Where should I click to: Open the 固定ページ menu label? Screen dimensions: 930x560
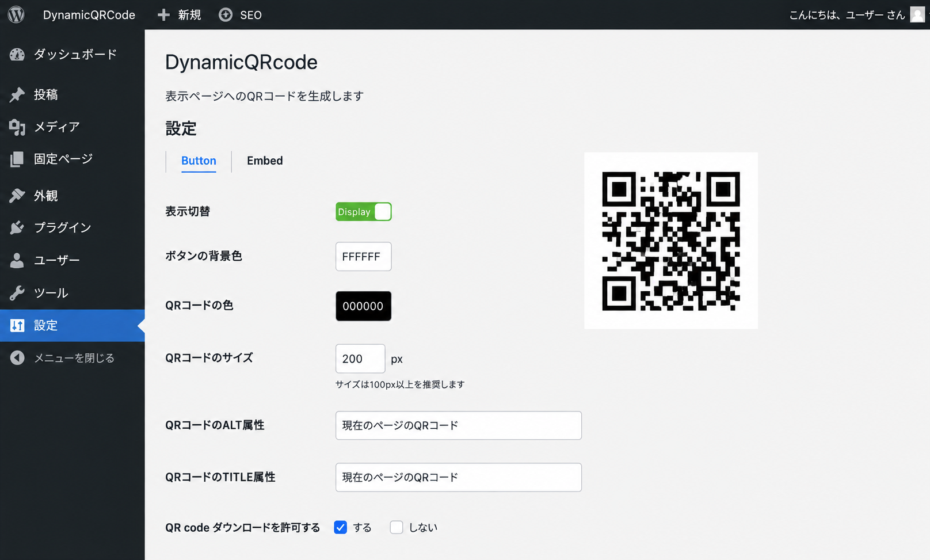coord(63,159)
